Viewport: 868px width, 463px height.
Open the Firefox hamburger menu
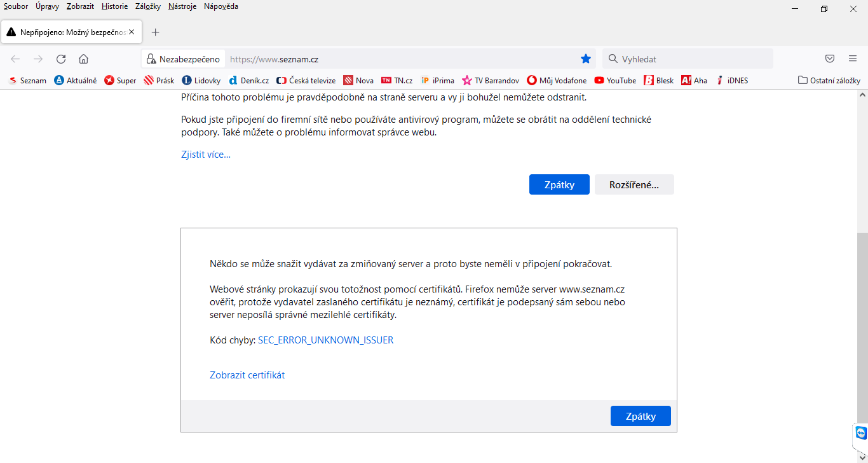pos(853,59)
